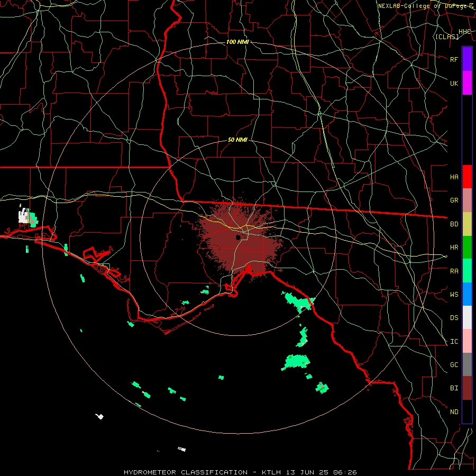Click the "HYDROMETEOR CLASSIFICATION" footer title
The height and width of the screenshot is (476, 476).
click(186, 472)
